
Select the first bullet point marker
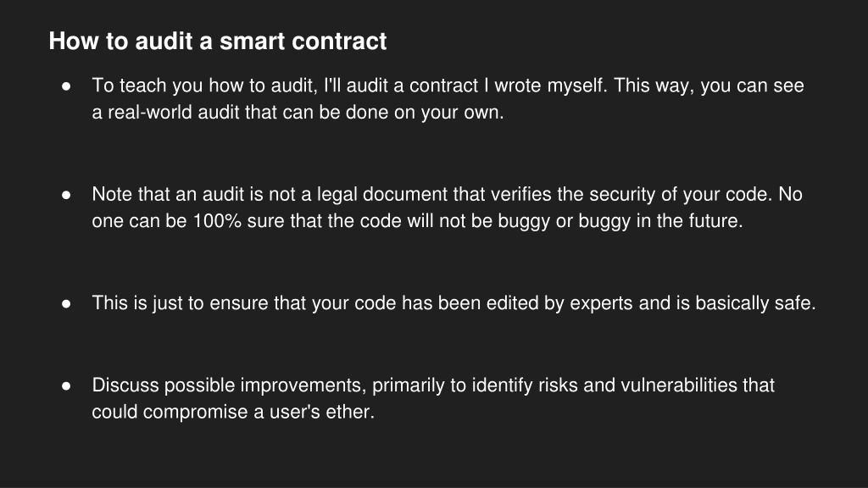pos(66,86)
